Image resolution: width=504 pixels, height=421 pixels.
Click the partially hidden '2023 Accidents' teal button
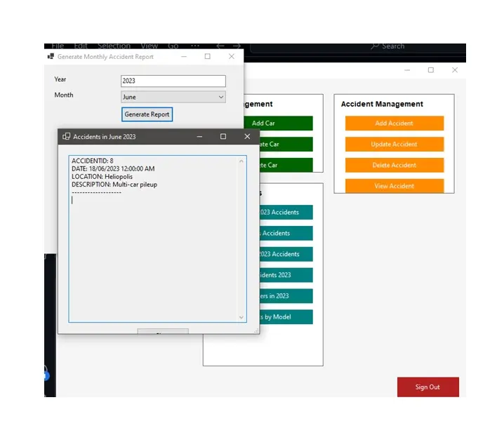286,254
